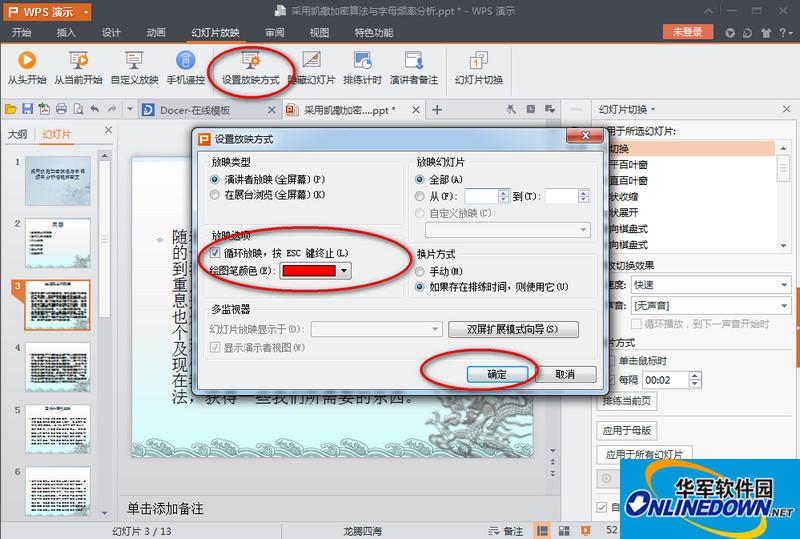
Task: Click the notes area 单击添加备注
Action: [x=165, y=508]
